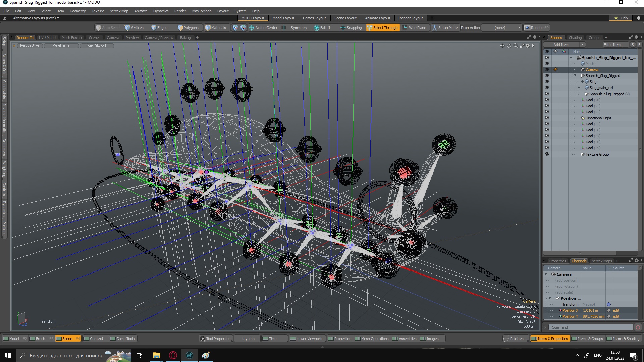The width and height of the screenshot is (644, 362).
Task: Rotate the viewport using orbit icon
Action: (509, 46)
